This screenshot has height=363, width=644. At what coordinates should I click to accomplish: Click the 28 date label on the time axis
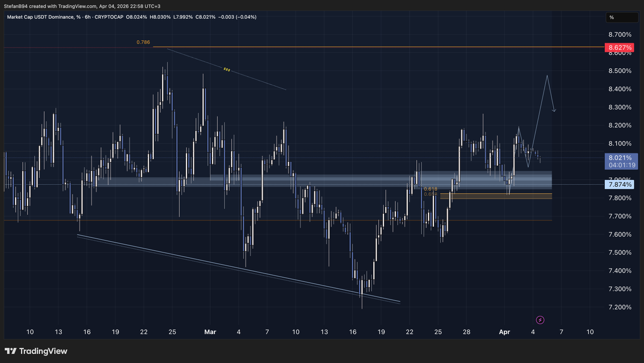tap(467, 332)
